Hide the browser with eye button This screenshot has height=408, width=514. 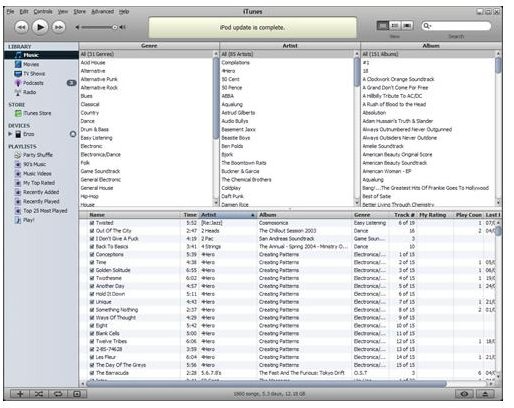click(464, 394)
